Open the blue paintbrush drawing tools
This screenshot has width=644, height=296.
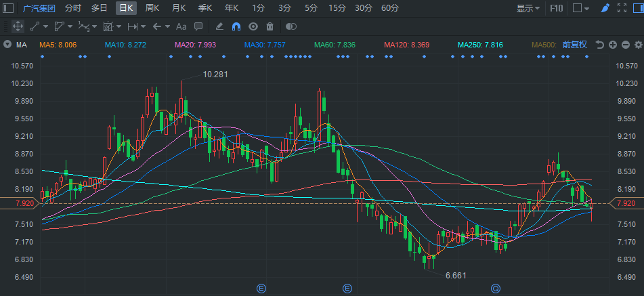(605, 8)
